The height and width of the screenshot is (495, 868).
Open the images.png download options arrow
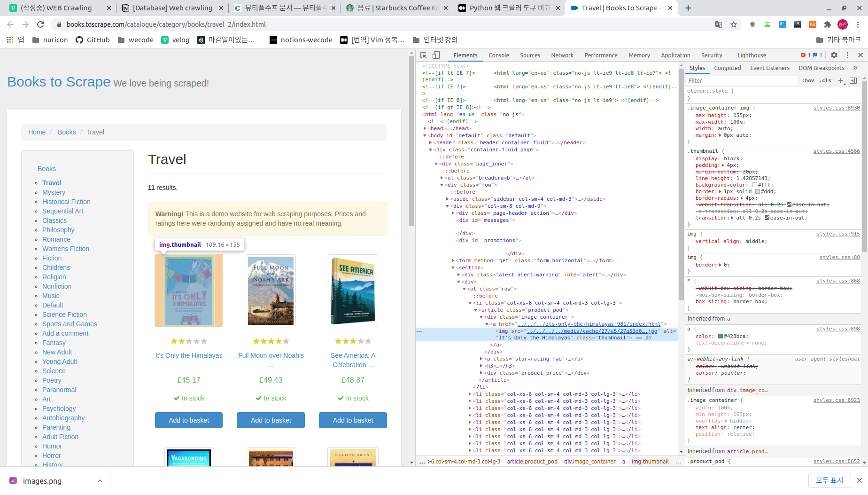point(100,481)
